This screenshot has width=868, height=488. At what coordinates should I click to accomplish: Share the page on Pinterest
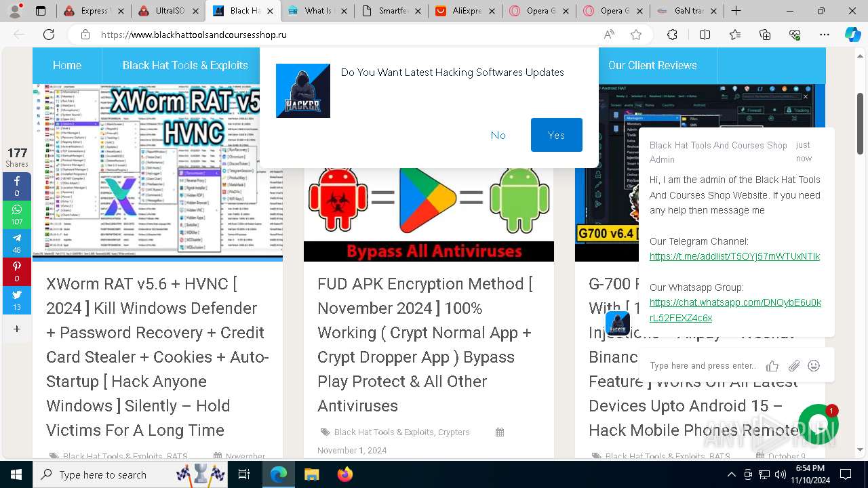tap(17, 272)
